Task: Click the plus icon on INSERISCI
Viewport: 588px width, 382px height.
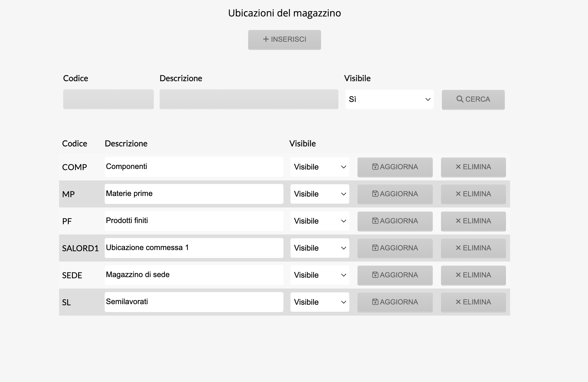Action: (266, 39)
